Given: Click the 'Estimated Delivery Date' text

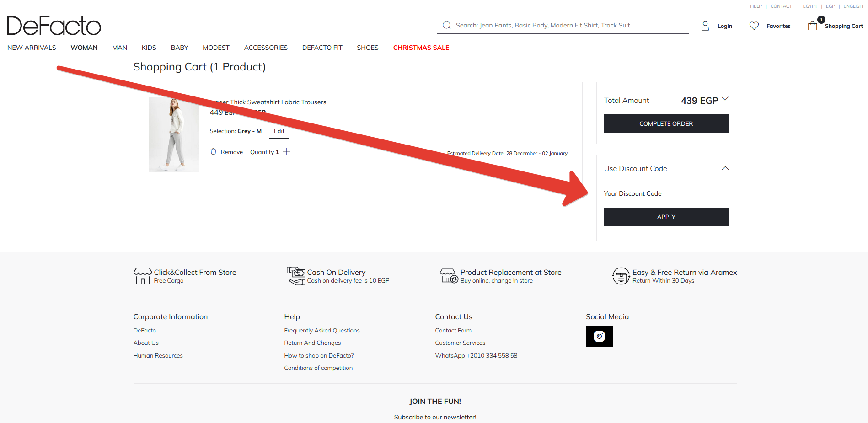Looking at the screenshot, I should (x=507, y=153).
